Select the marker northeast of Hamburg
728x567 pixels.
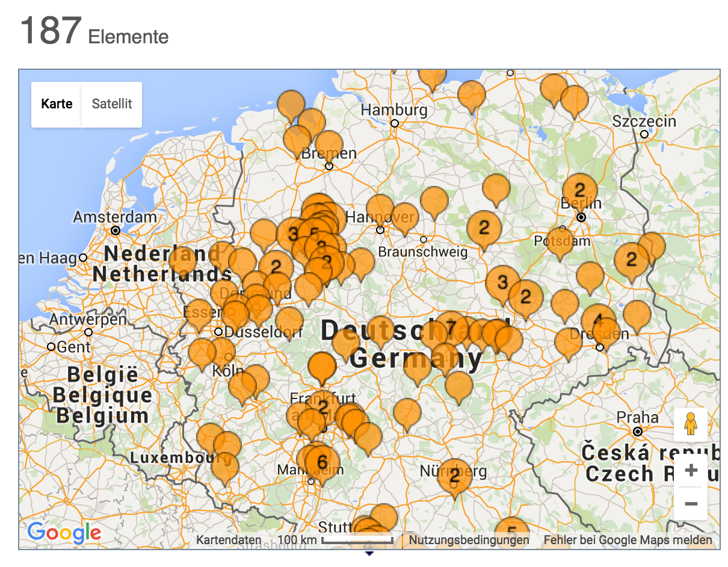(471, 96)
